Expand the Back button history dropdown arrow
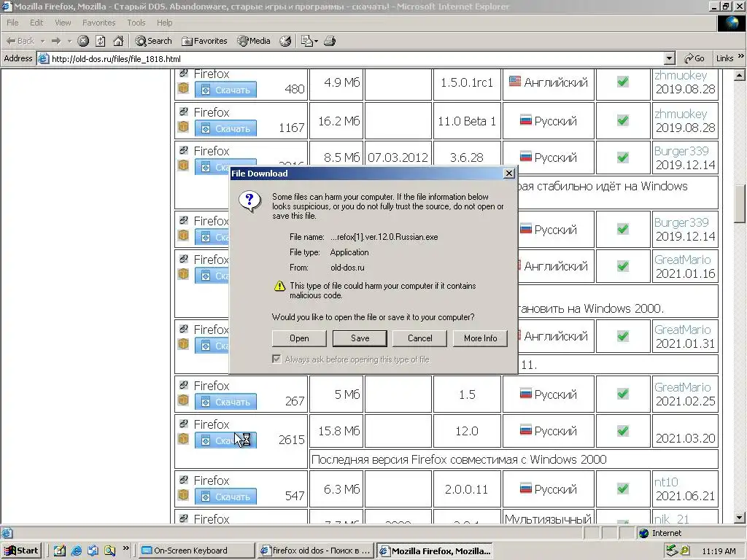 point(42,41)
